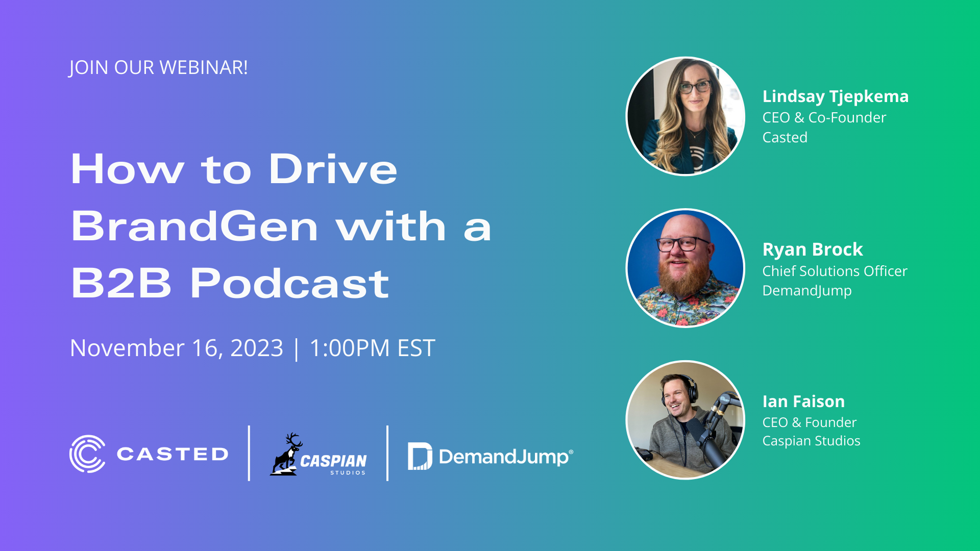Click the name 'Lindsay Tjepkema'
The width and height of the screenshot is (980, 551).
click(x=836, y=96)
